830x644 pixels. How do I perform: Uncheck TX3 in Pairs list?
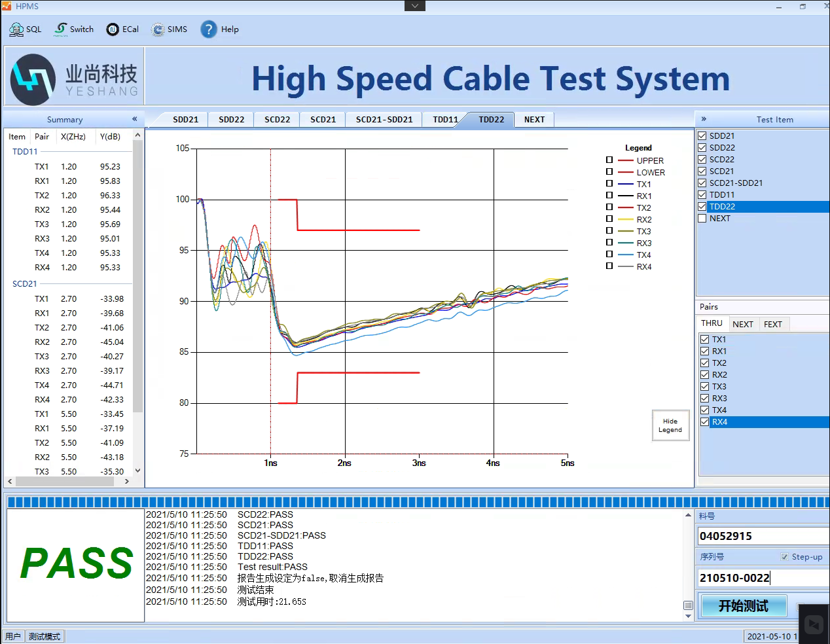pos(705,387)
